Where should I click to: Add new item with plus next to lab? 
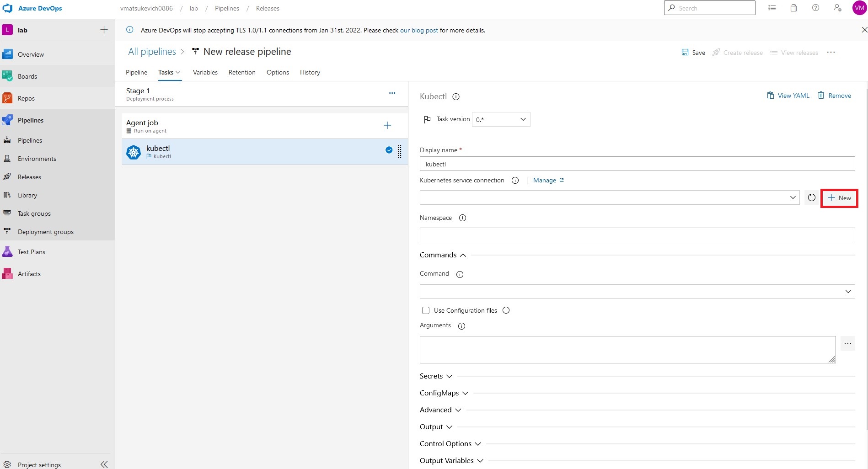[104, 30]
